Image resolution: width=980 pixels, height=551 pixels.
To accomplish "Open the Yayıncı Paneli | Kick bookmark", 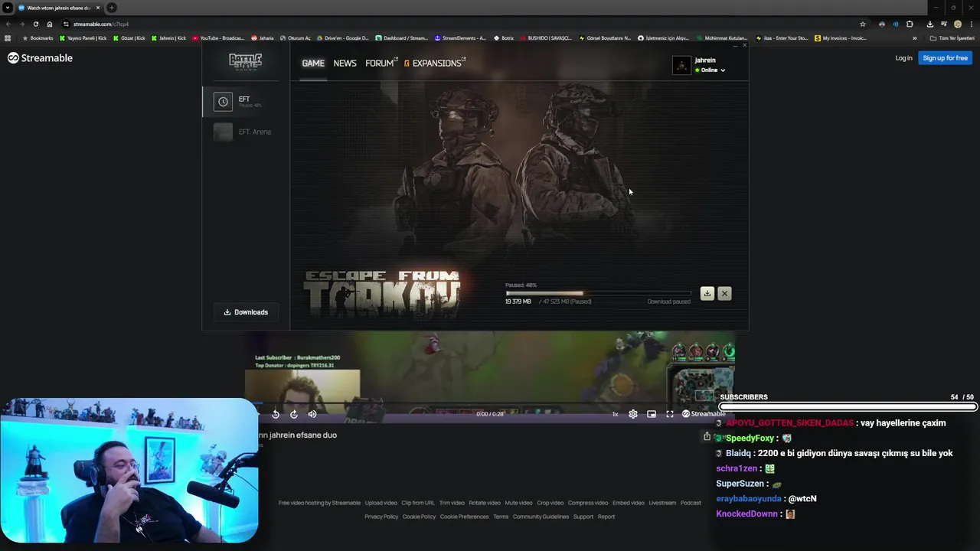I will coord(83,38).
